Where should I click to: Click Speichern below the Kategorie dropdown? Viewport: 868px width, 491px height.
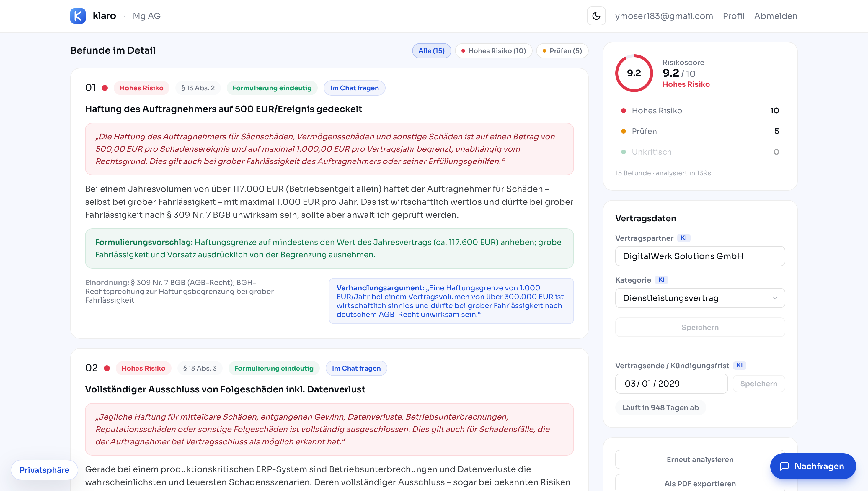(700, 327)
